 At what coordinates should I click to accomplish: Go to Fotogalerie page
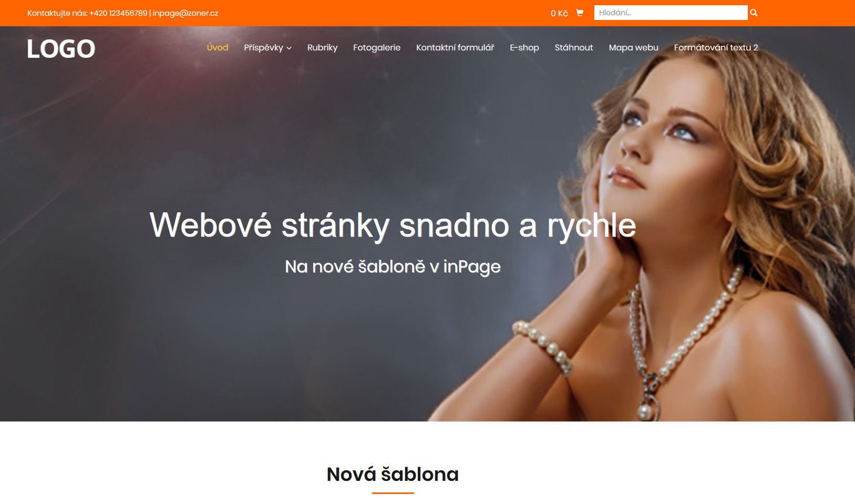pos(377,47)
